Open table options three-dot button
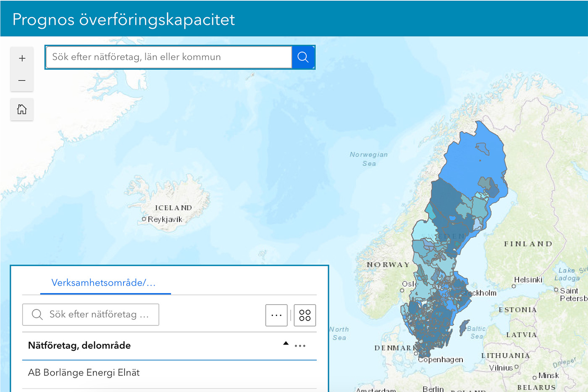This screenshot has height=392, width=588. coord(276,315)
